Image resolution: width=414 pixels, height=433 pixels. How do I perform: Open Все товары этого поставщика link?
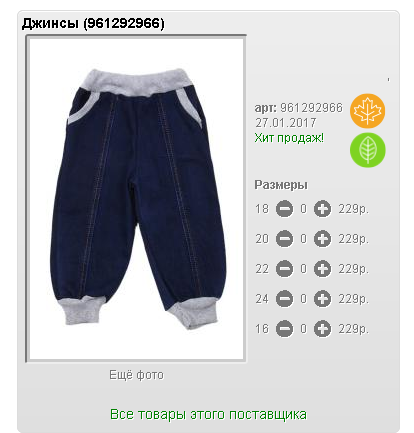[x=208, y=414]
